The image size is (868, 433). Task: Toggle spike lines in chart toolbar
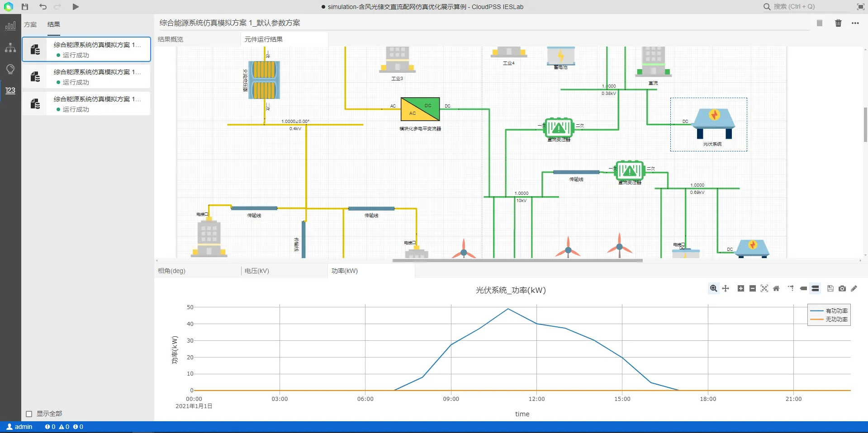[791, 288]
